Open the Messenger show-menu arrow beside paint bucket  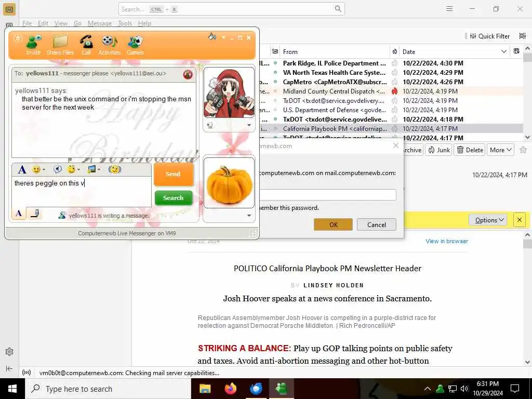[223, 37]
